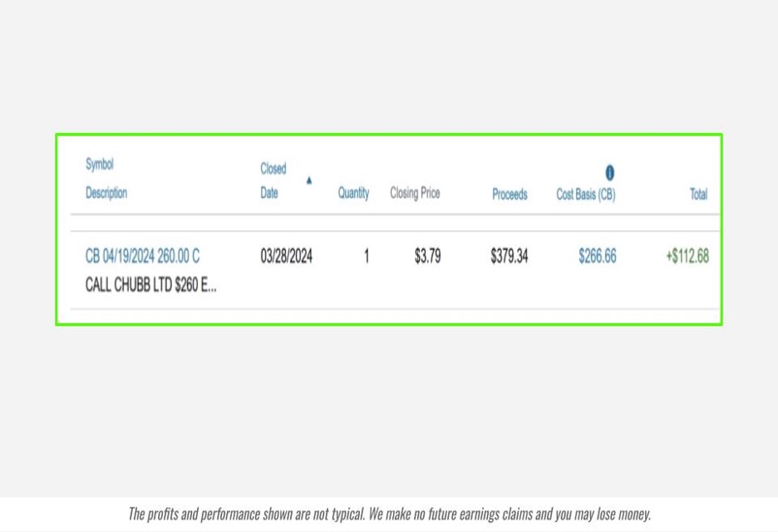
Task: Select the $3.79 closing price value
Action: (x=427, y=256)
